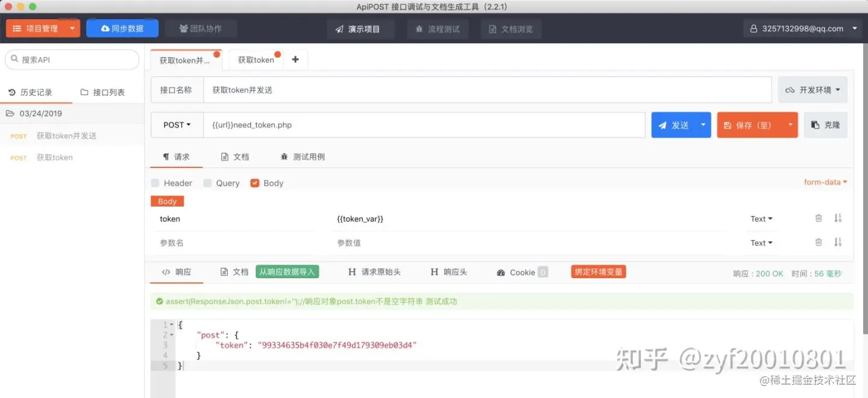Image resolution: width=868 pixels, height=398 pixels.
Task: Switch to the 获取token request tab
Action: coord(256,60)
